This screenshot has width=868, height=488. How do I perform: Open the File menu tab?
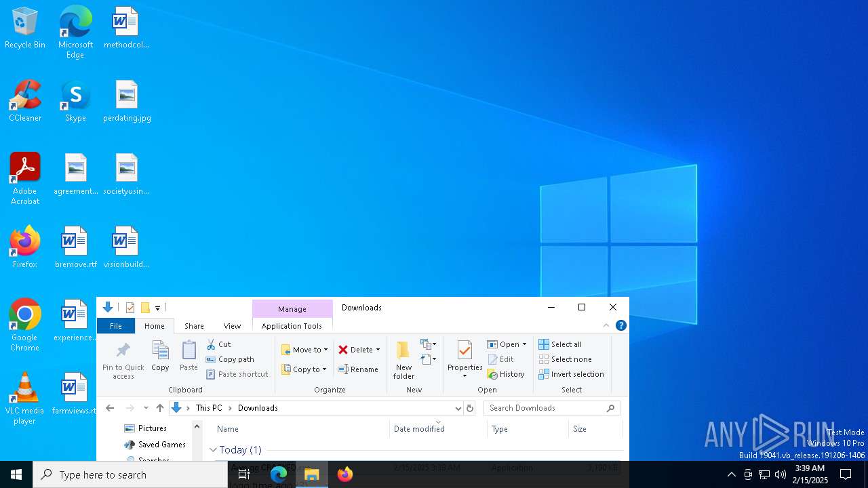(x=116, y=326)
